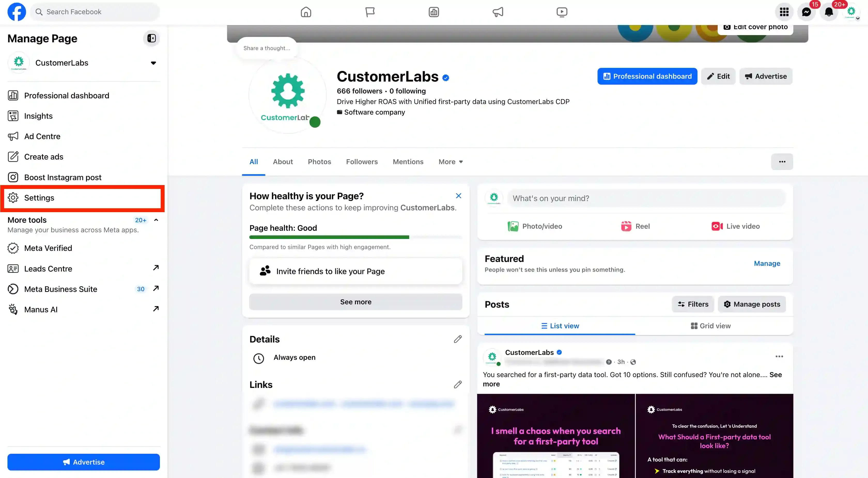Open the account profile avatar menu
Viewport: 868px width, 478px height.
pos(851,12)
